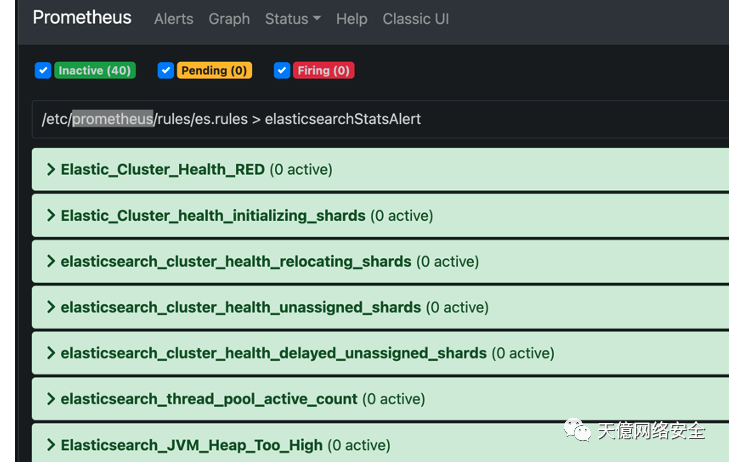
Task: Toggle the Firing alerts checkbox
Action: (282, 70)
